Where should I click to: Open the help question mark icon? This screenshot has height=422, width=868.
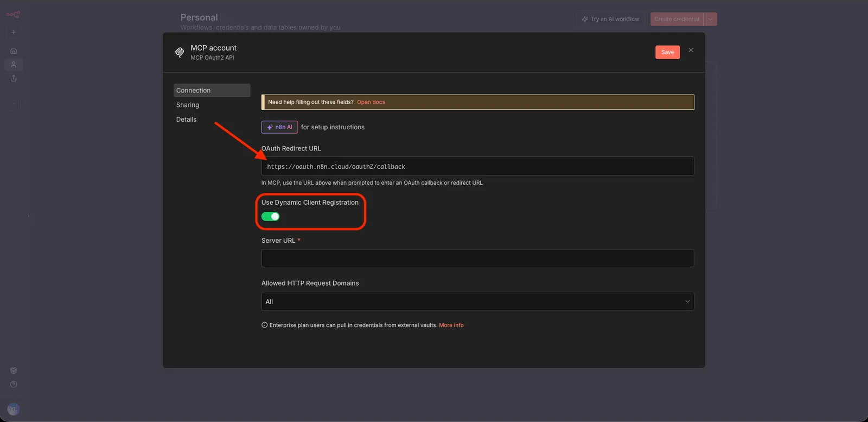(14, 385)
